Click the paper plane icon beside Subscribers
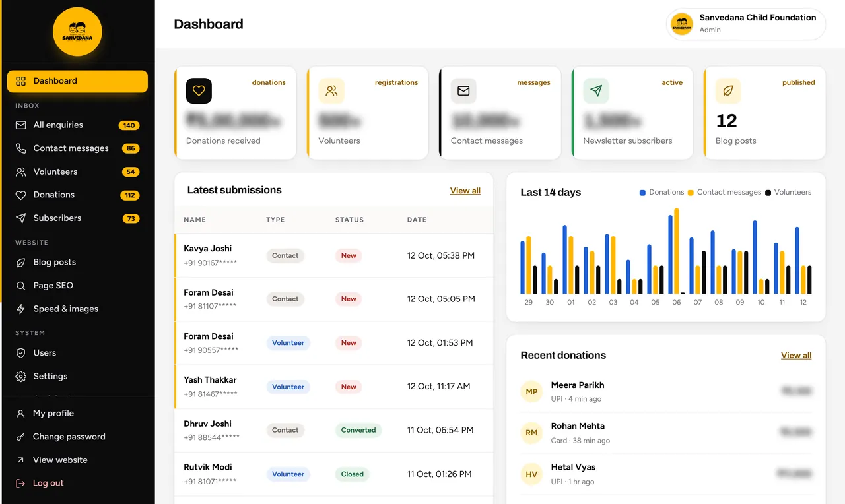Viewport: 845px width, 504px height. point(20,218)
